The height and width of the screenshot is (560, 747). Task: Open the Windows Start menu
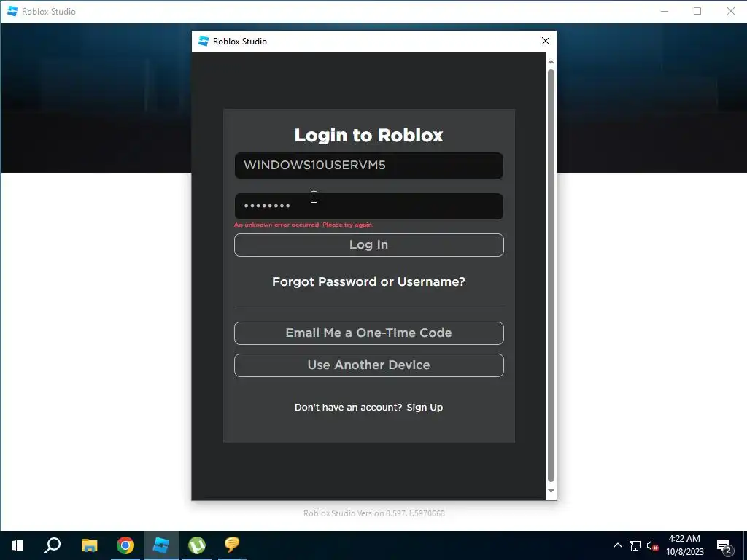[18, 545]
